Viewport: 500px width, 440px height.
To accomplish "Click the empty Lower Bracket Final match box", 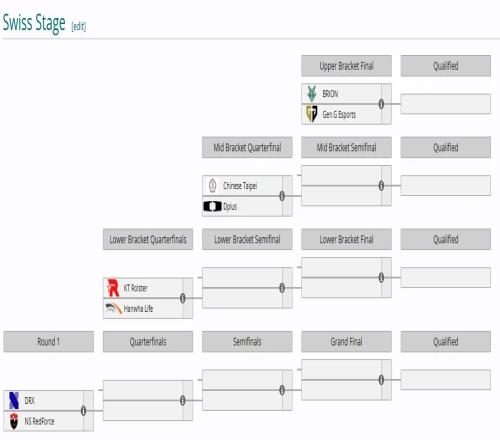I will click(346, 277).
